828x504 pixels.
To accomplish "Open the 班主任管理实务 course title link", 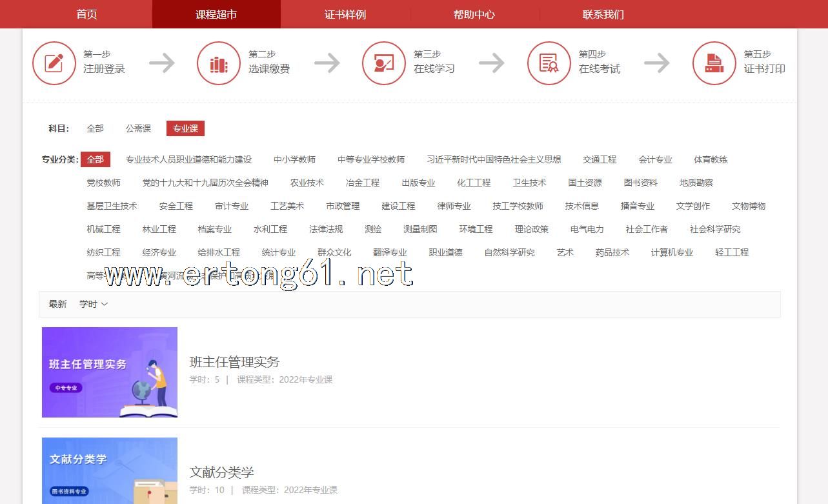I will click(234, 362).
